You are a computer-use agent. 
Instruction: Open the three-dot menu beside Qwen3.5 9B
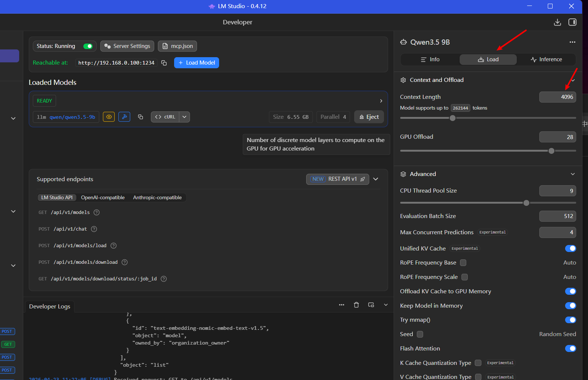pos(572,42)
